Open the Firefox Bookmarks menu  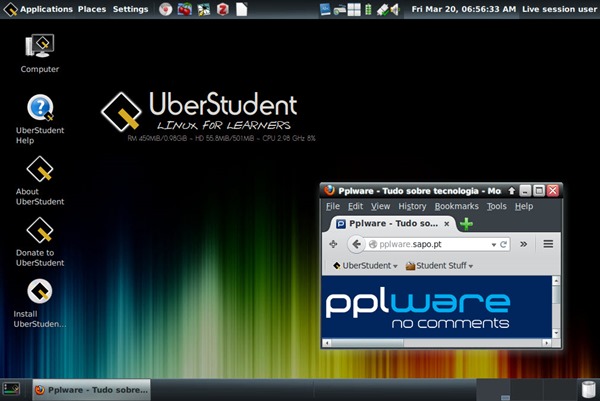coord(457,206)
